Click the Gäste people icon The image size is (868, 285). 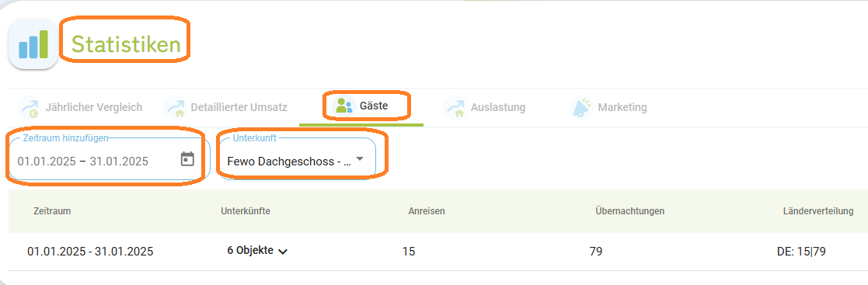(344, 105)
